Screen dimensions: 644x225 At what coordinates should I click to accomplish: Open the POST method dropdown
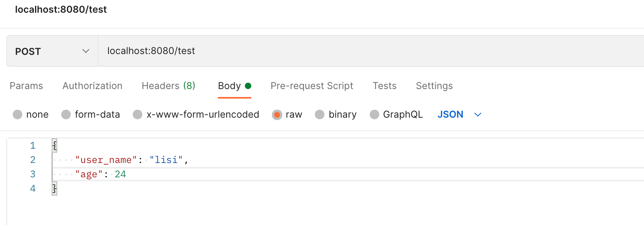(x=52, y=51)
